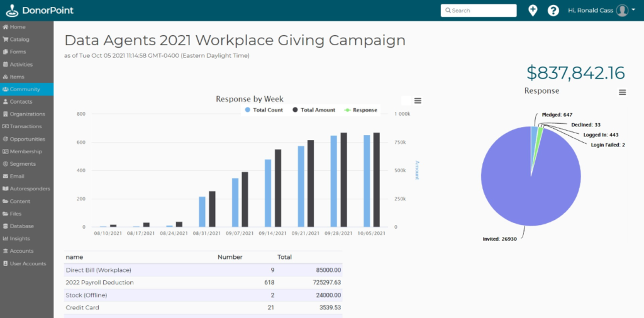The image size is (644, 318).
Task: Toggle the Total Amount legend series
Action: [x=314, y=110]
